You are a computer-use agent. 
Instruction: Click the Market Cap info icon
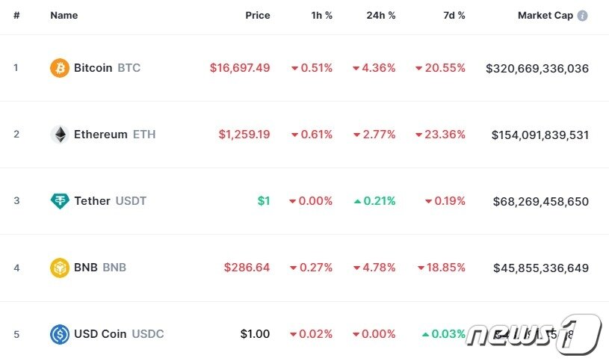[583, 16]
